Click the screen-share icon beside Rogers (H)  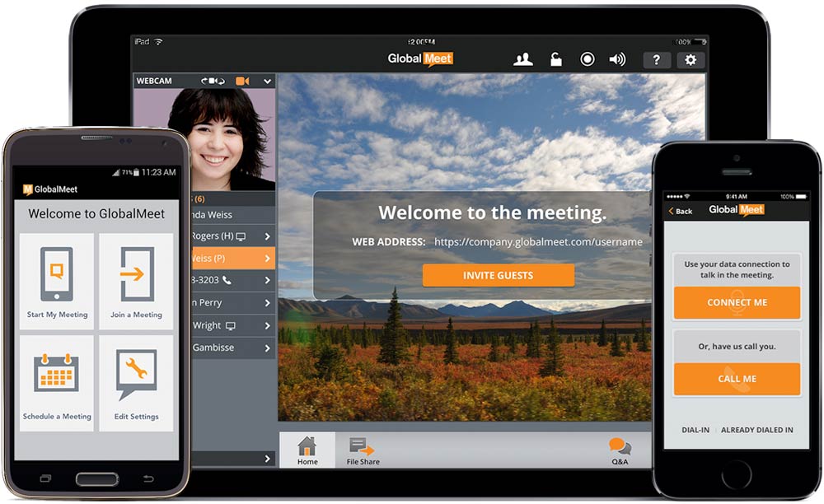pos(241,236)
